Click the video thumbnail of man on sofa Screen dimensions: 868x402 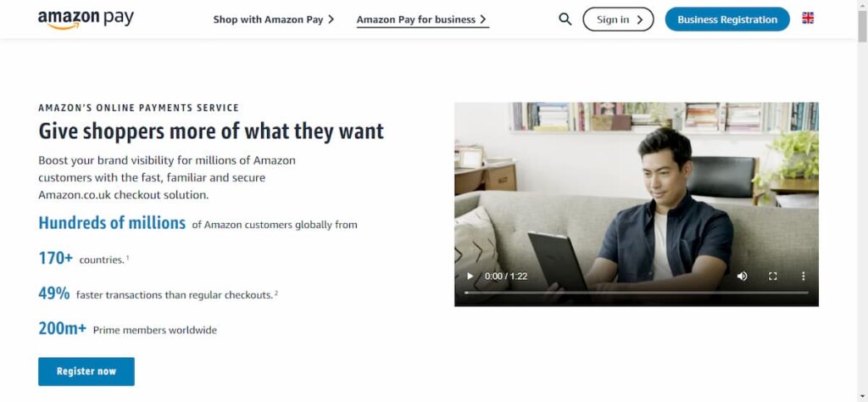[636, 204]
